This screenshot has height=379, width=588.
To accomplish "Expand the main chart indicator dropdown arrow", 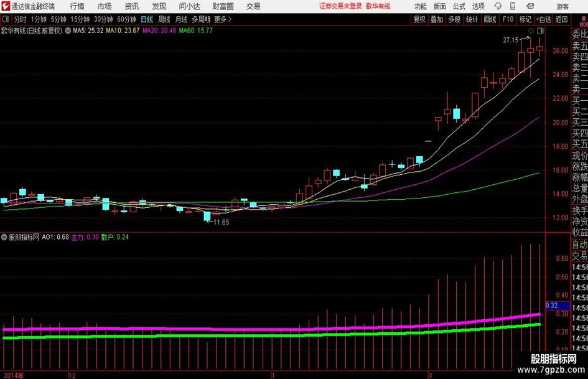I will click(x=68, y=30).
